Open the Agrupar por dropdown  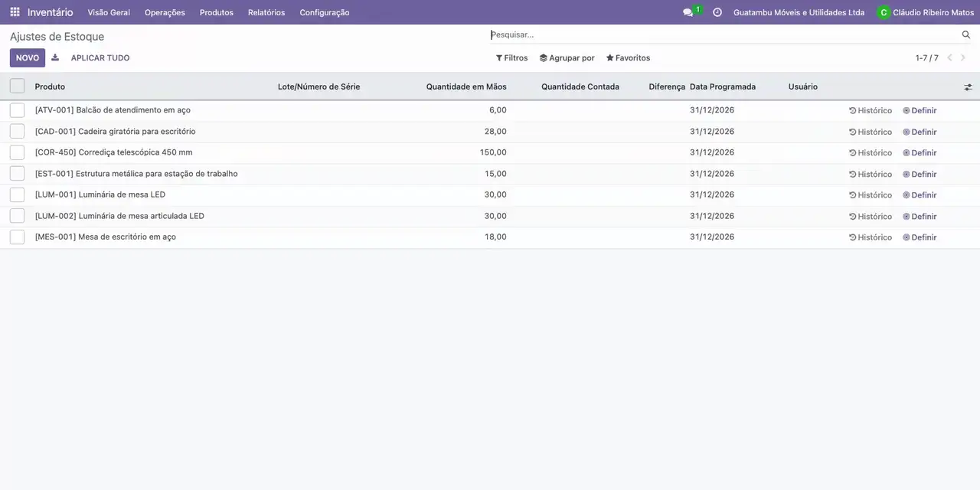(x=567, y=57)
